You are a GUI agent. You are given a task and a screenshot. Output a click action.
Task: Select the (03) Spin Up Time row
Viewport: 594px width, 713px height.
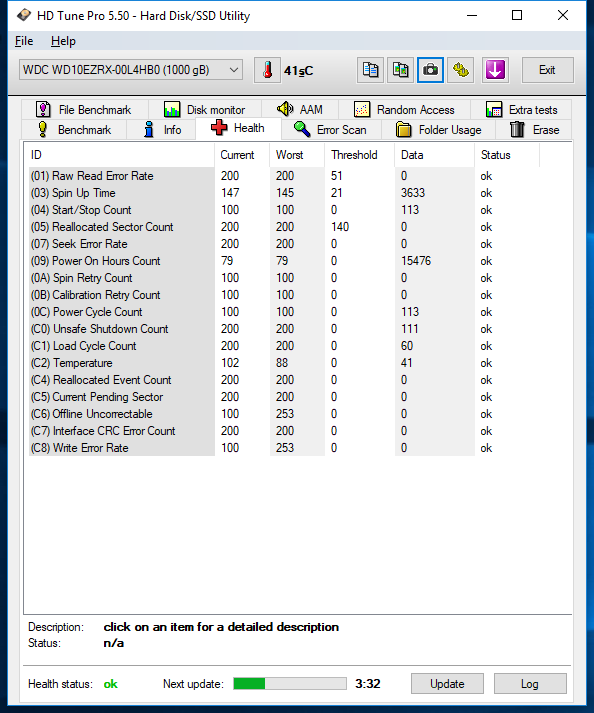[285, 193]
